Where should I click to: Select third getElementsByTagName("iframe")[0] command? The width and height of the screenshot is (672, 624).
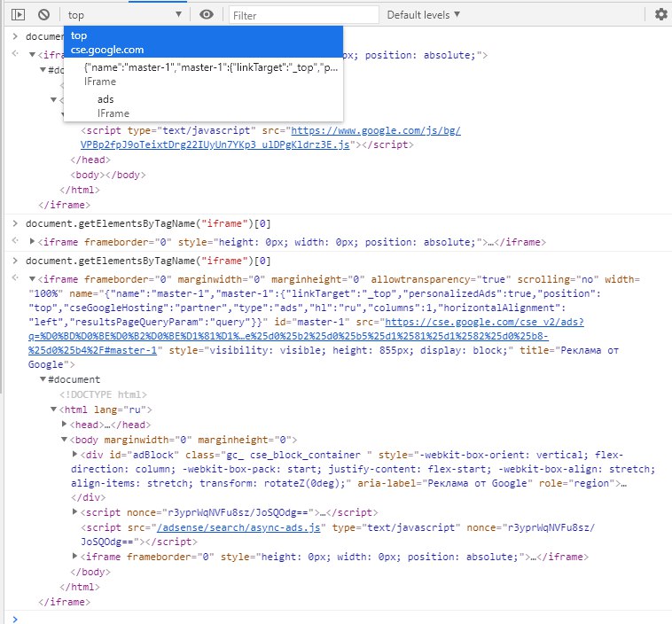pos(148,261)
